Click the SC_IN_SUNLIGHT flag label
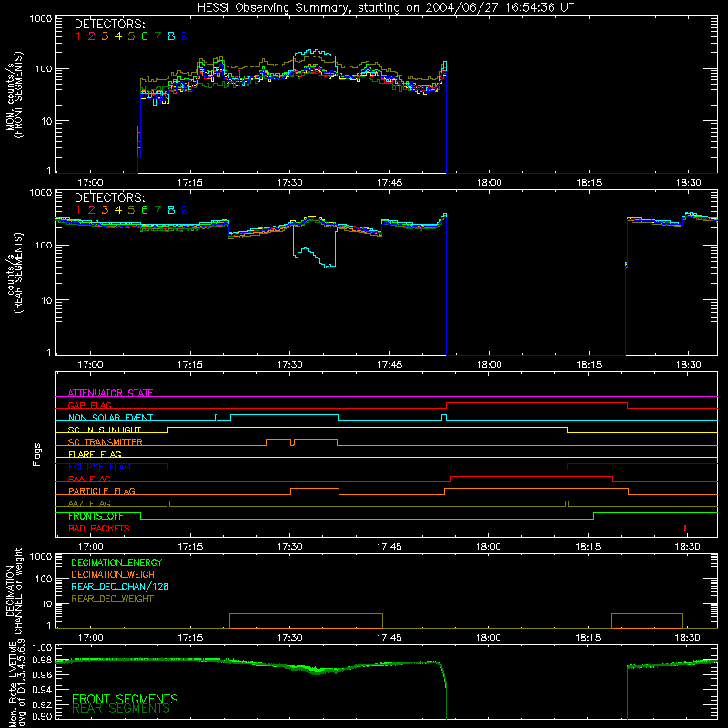The image size is (728, 728). tap(105, 430)
